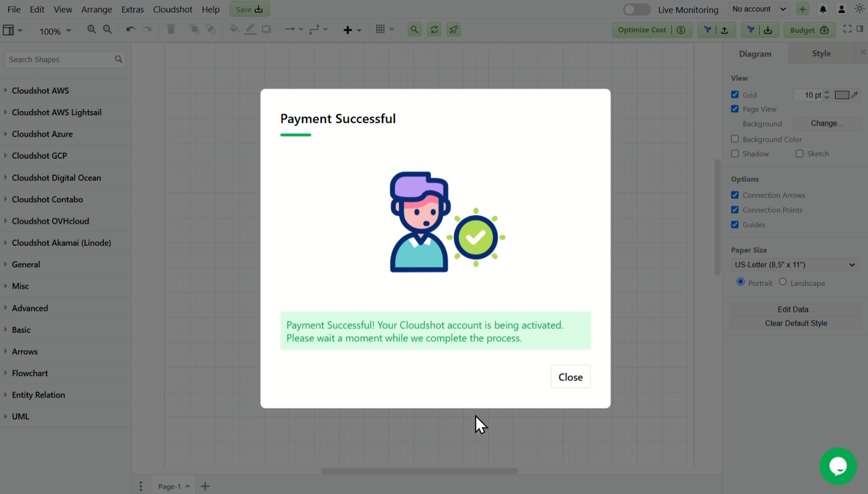Image resolution: width=868 pixels, height=494 pixels.
Task: Click the green search toolbar icon
Action: tap(414, 29)
